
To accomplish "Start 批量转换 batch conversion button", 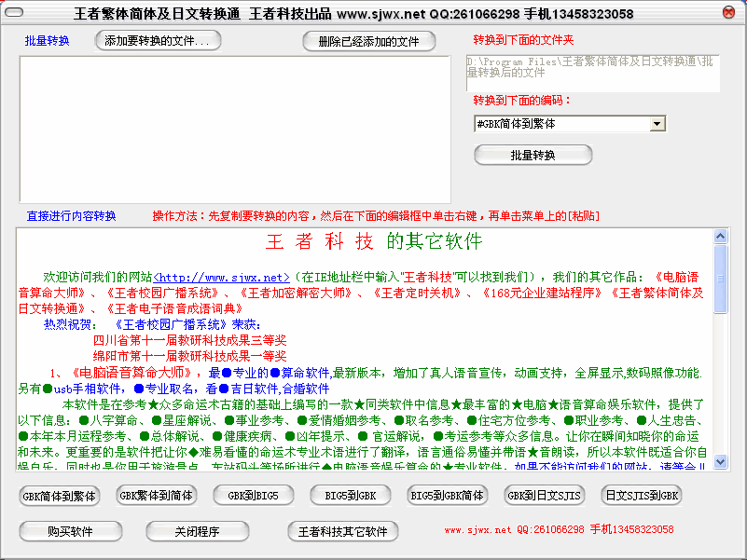I will (533, 156).
